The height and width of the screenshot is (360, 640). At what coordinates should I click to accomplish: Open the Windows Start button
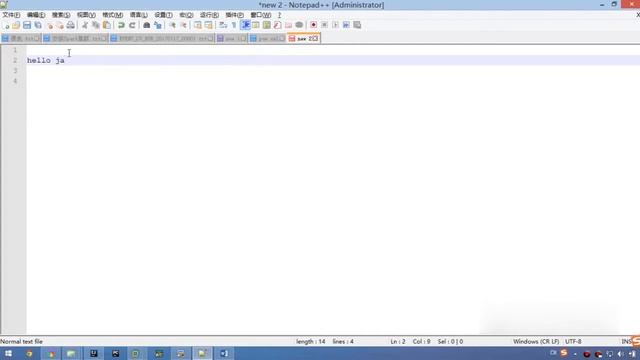(x=8, y=353)
